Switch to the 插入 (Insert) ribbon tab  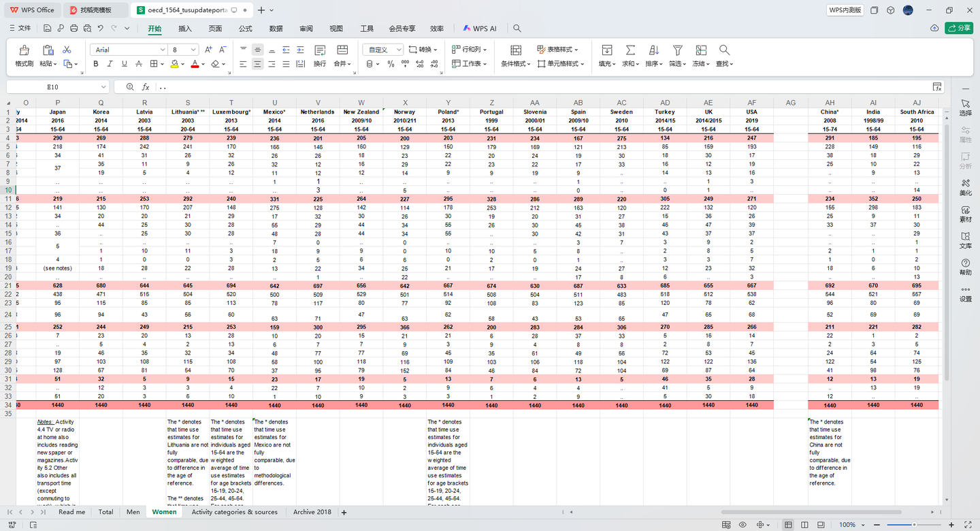point(185,29)
